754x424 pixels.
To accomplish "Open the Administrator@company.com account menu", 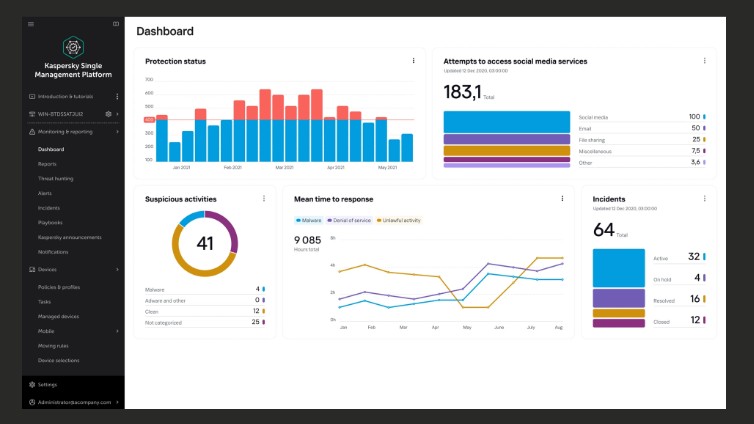I will point(74,402).
